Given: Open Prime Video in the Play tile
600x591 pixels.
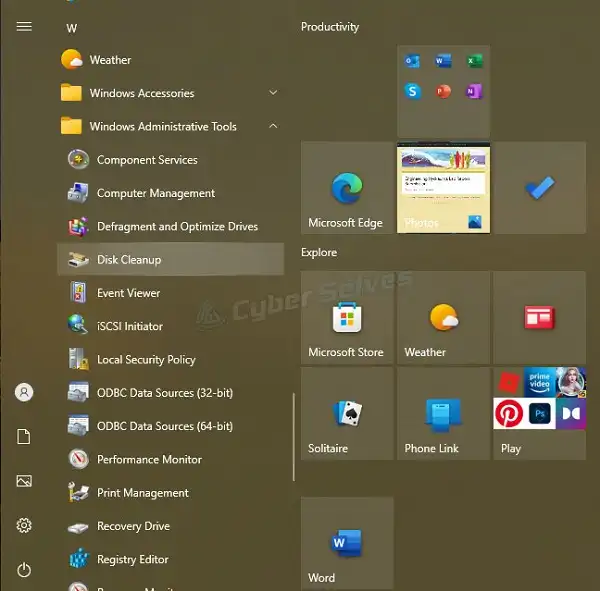Looking at the screenshot, I should point(540,382).
